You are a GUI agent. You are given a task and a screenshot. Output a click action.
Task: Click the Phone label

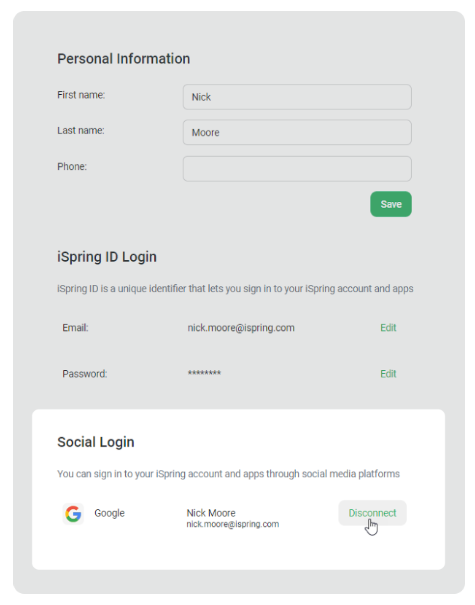72,166
